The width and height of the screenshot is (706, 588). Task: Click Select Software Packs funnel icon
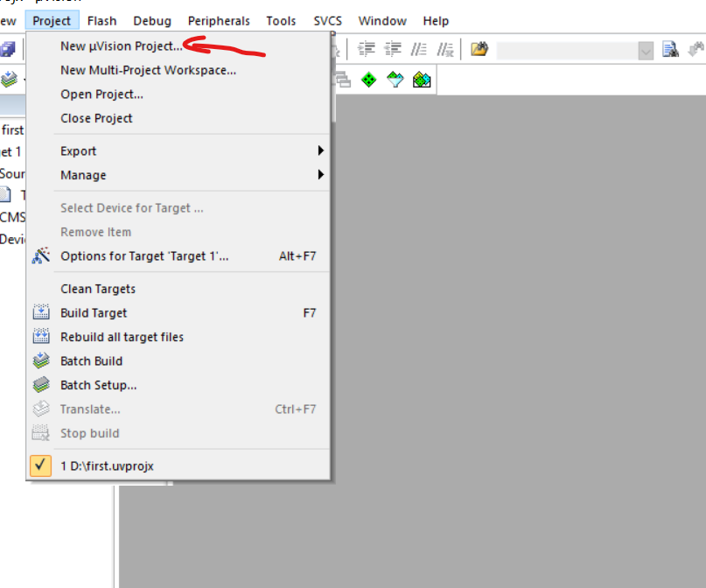(x=395, y=80)
